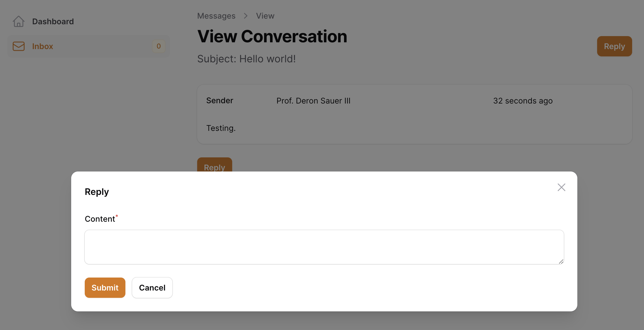Viewport: 644px width, 330px height.
Task: Click the Reply dialog title
Action: pos(97,192)
